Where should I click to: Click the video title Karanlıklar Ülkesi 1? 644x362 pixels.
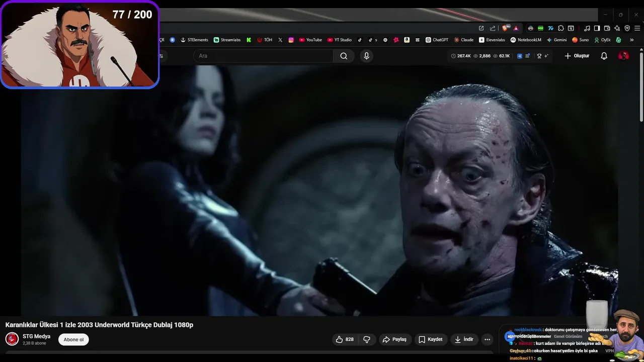[x=99, y=325]
